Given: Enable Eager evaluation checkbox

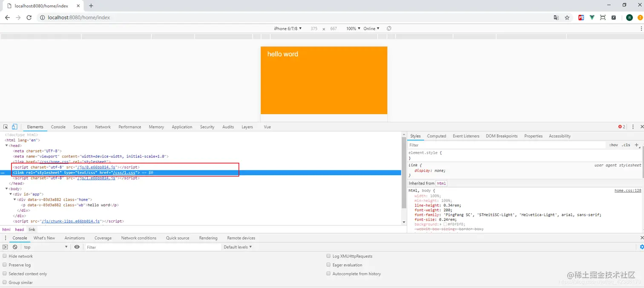Looking at the screenshot, I should click(328, 265).
